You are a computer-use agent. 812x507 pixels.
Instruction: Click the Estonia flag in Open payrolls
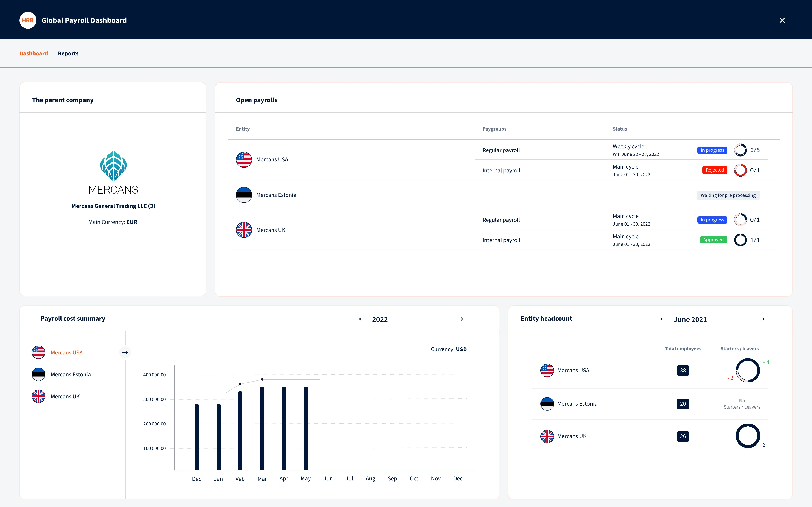tap(244, 195)
